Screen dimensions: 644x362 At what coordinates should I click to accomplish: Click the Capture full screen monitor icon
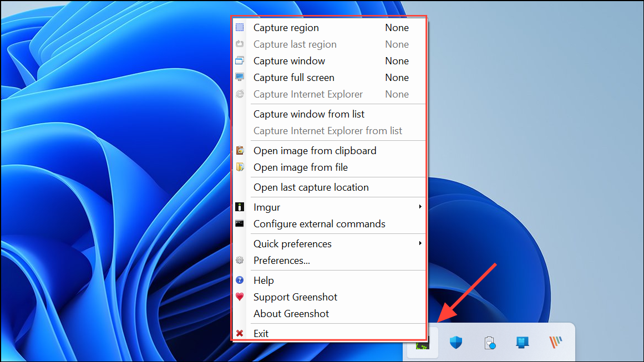tap(240, 77)
